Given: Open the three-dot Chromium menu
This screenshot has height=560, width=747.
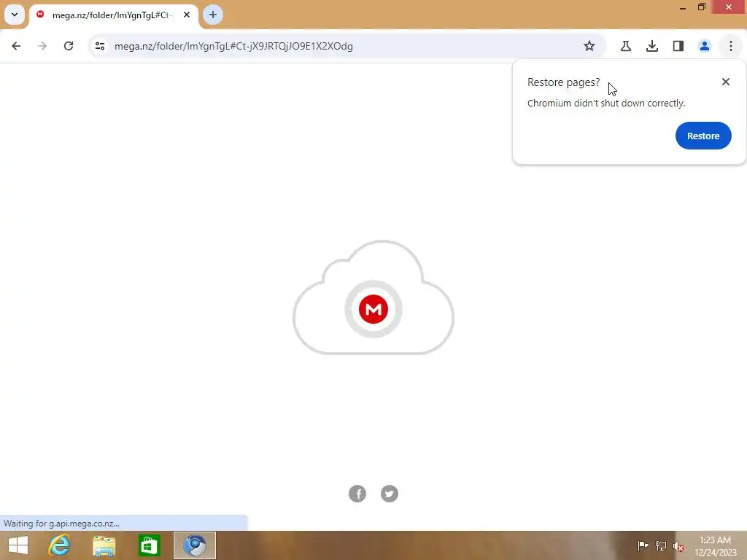Looking at the screenshot, I should pos(731,46).
